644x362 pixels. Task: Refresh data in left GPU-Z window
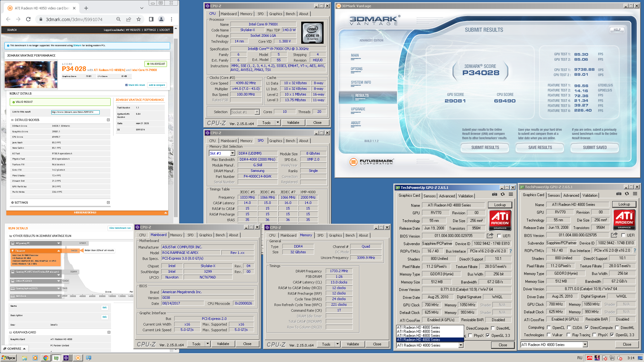(502, 195)
